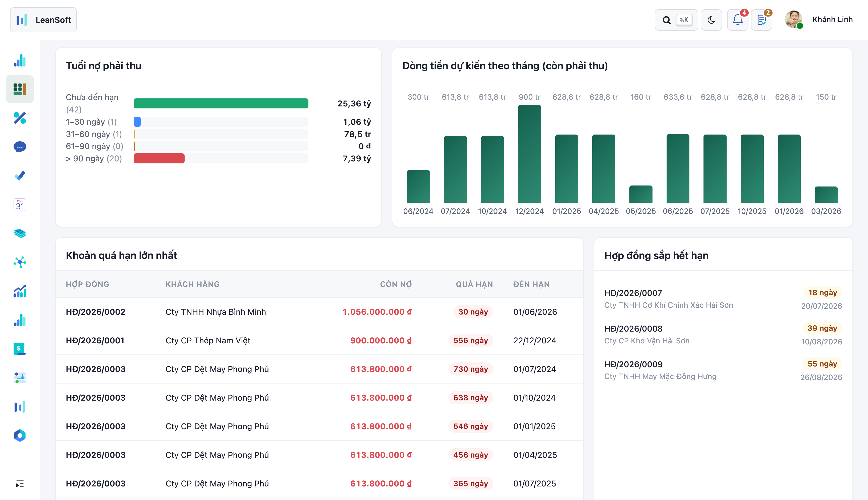Screen dimensions: 868x500
Task: Open the chat bubble sidebar icon
Action: 20,147
